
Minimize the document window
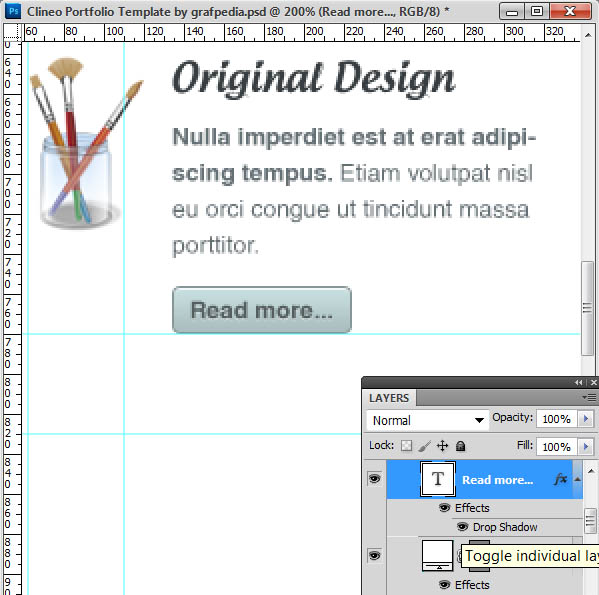click(x=512, y=12)
